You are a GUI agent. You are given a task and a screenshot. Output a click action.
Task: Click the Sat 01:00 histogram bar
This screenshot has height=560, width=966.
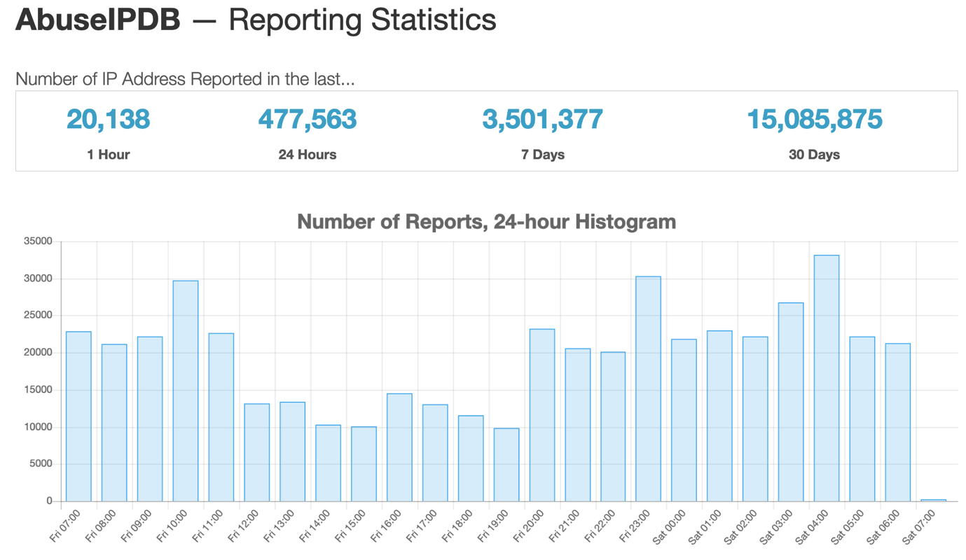720,416
